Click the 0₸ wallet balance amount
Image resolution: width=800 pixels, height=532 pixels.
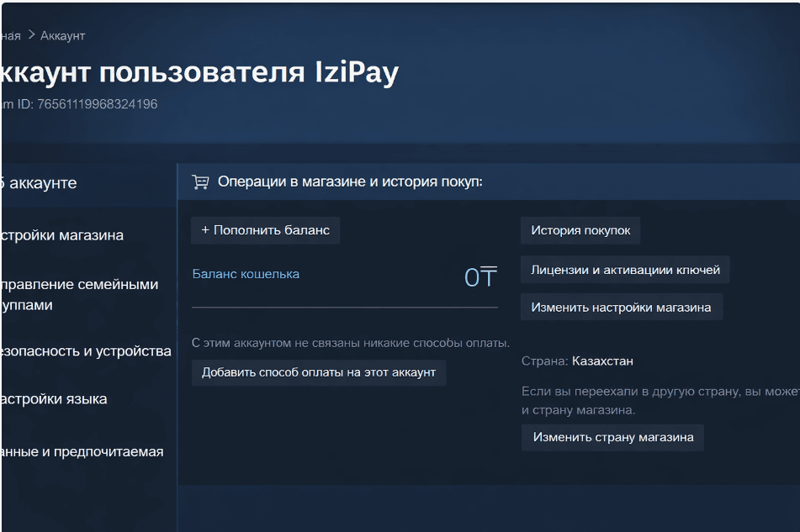pos(480,277)
